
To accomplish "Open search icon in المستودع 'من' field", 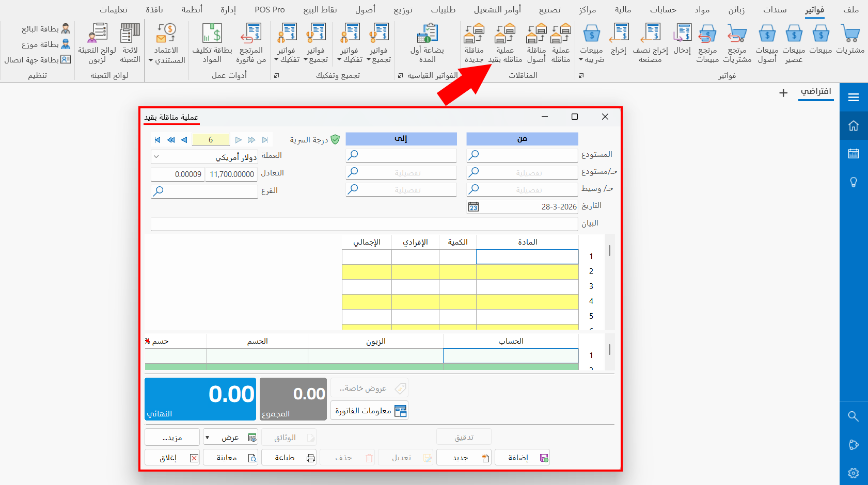I will 474,155.
